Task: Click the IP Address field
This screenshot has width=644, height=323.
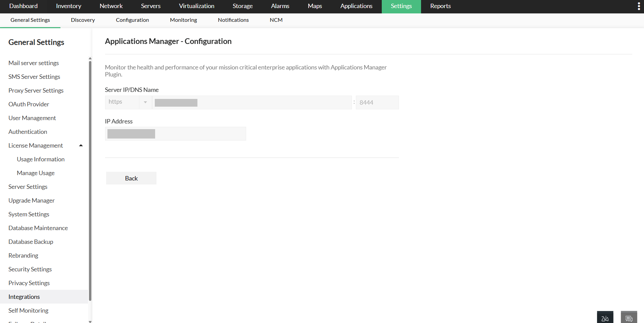Action: [175, 133]
